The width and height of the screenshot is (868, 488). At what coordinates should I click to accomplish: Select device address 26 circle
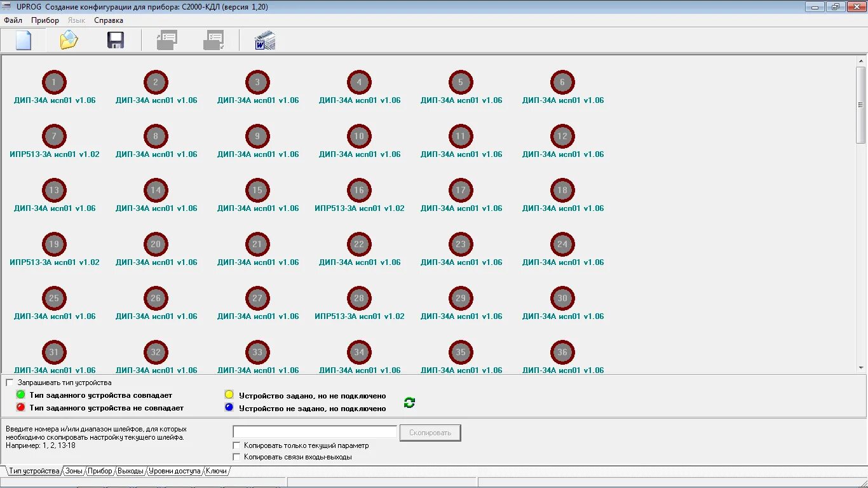tap(156, 298)
